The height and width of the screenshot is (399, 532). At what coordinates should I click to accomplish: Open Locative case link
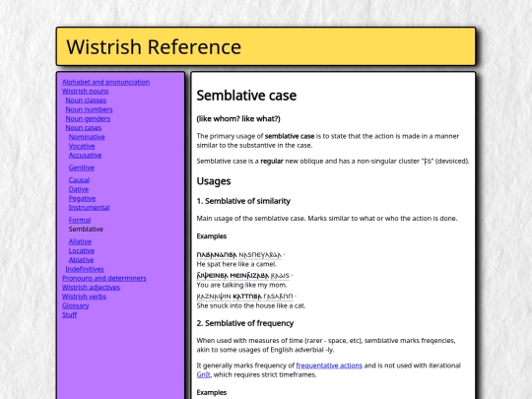82,251
